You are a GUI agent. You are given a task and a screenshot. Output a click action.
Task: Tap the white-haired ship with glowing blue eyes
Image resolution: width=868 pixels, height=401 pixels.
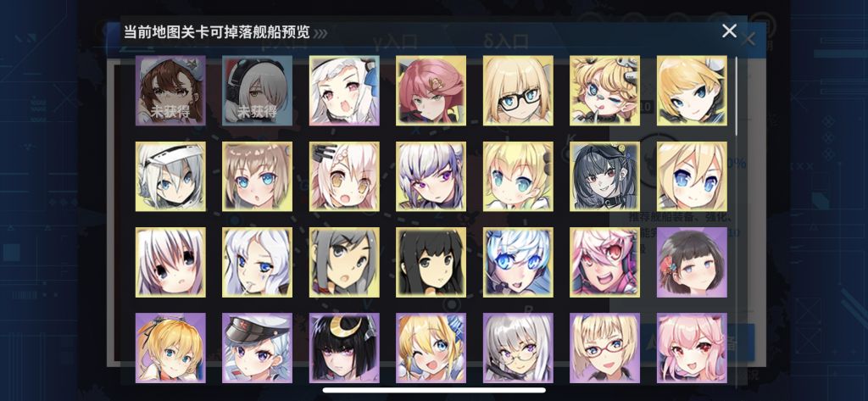click(x=518, y=262)
